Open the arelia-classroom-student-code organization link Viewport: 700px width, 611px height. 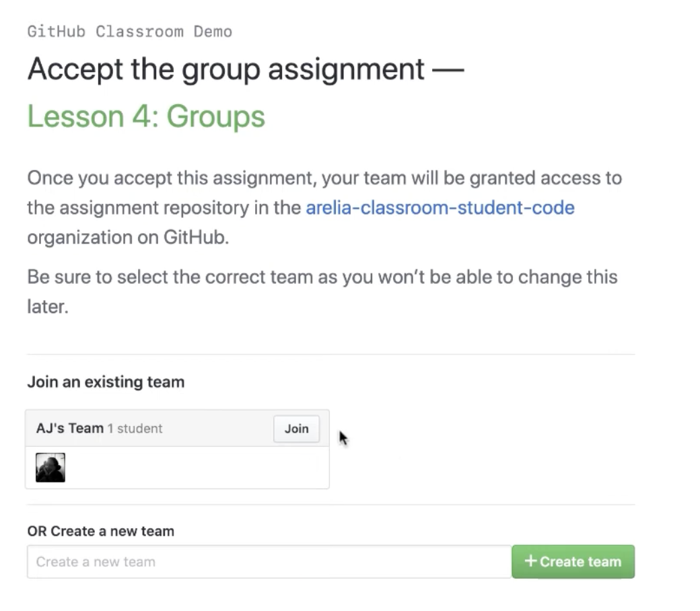(x=440, y=207)
